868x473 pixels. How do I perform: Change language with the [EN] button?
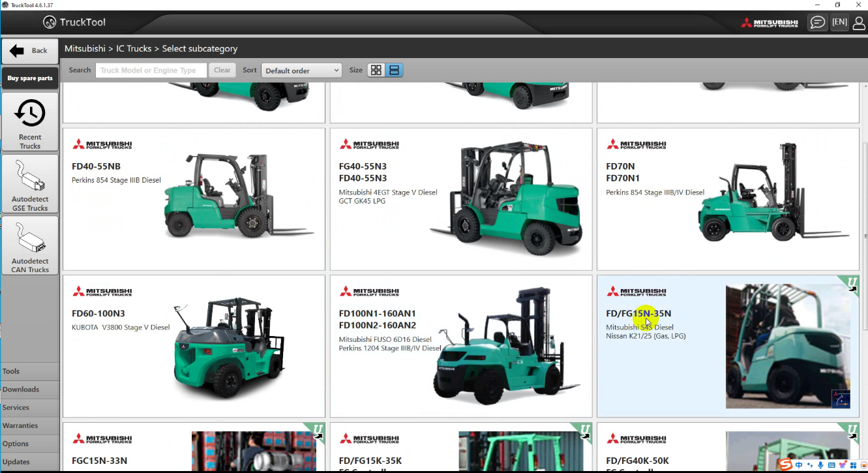coord(839,22)
